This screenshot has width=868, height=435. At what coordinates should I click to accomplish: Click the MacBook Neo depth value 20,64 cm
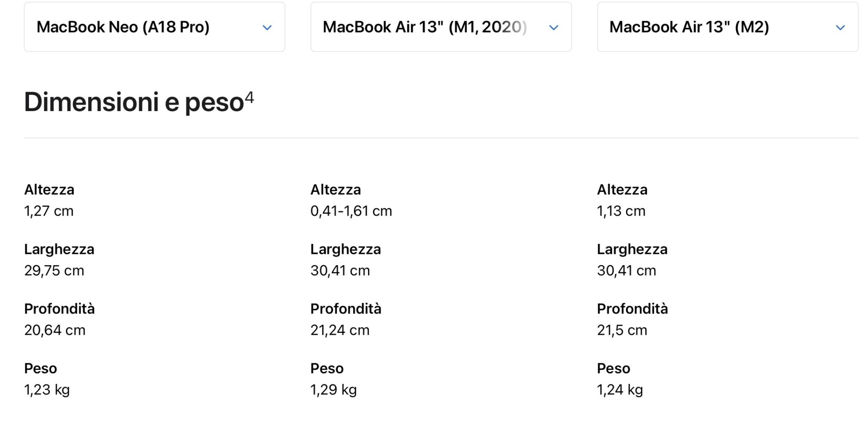coord(55,330)
